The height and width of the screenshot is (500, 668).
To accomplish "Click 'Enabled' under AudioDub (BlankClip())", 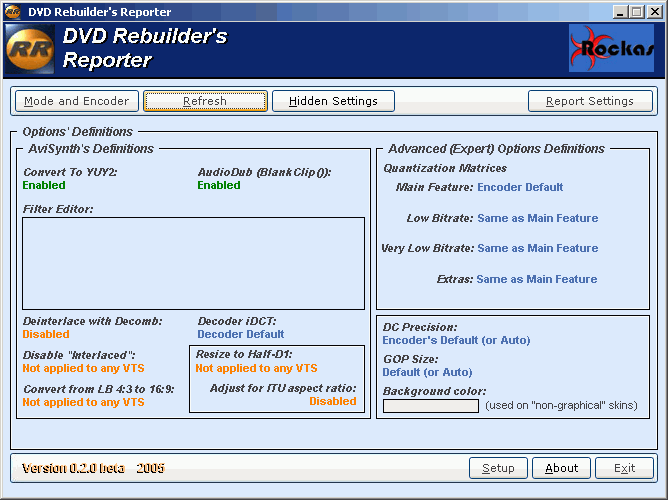I will click(219, 185).
